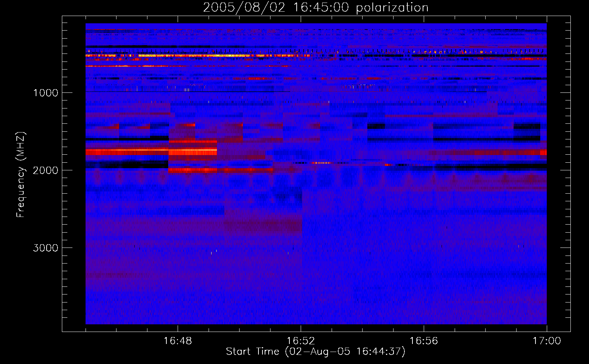Image resolution: width=589 pixels, height=364 pixels.
Task: Click the 16:48 time tick label
Action: [178, 341]
